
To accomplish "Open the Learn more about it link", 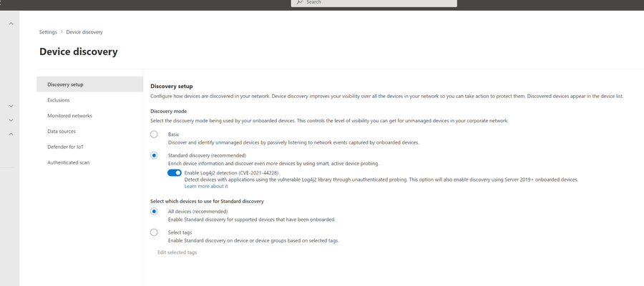I will coord(206,187).
